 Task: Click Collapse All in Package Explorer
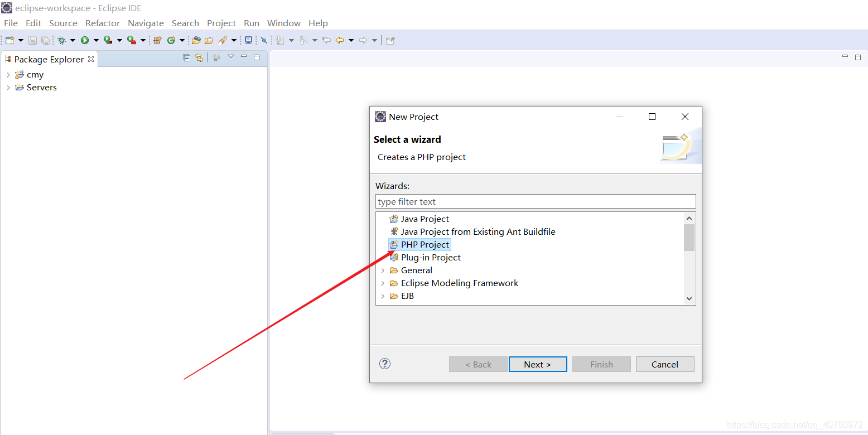186,57
